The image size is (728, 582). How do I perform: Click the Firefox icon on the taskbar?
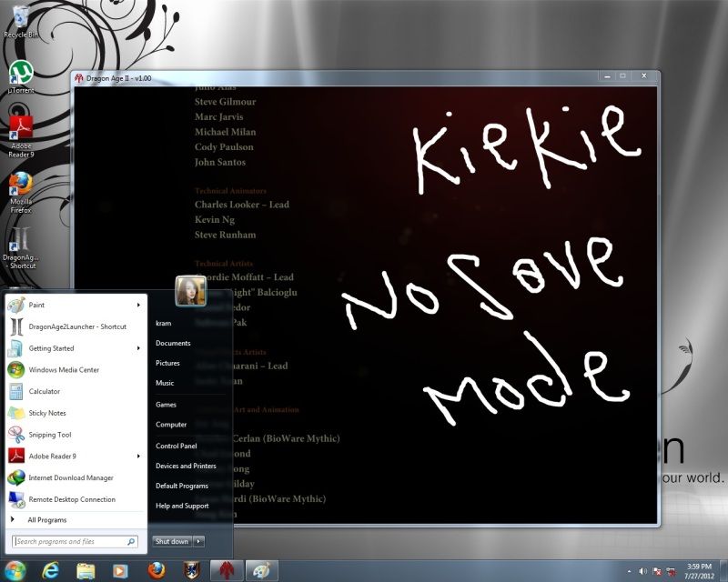pyautogui.click(x=157, y=570)
